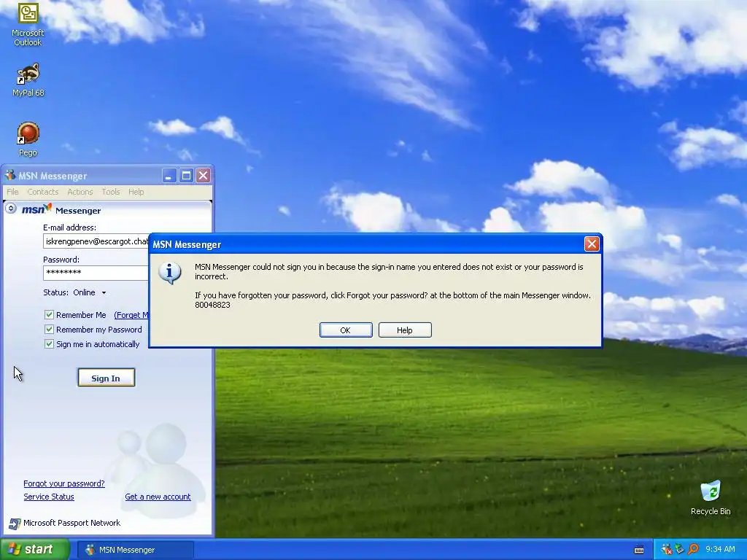Click the Forget Me link
The width and height of the screenshot is (747, 560).
(x=131, y=315)
